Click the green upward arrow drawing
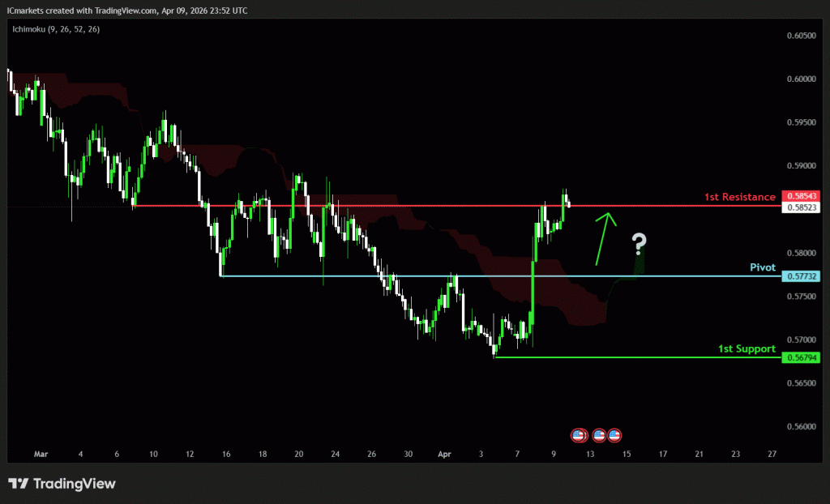Image resolution: width=830 pixels, height=504 pixels. pyautogui.click(x=604, y=238)
